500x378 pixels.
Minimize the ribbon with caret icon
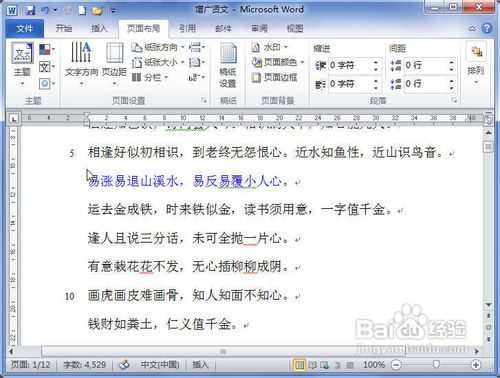coord(472,29)
